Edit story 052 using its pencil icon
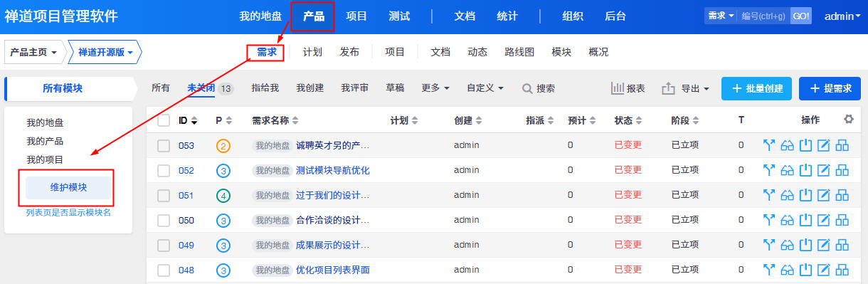This screenshot has width=868, height=284. pos(824,171)
